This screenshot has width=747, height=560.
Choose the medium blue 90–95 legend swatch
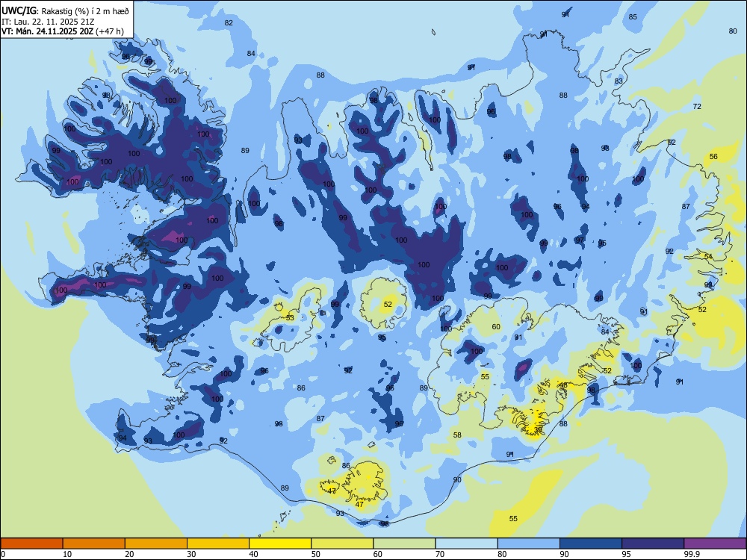[591, 544]
